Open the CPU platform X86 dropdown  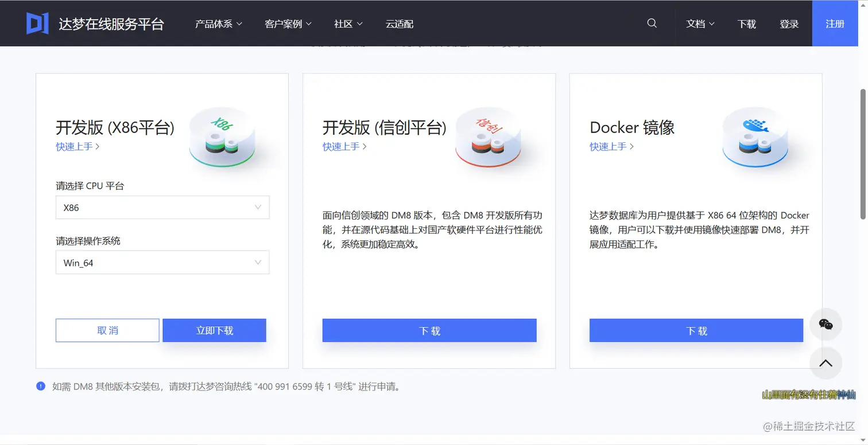click(x=162, y=208)
